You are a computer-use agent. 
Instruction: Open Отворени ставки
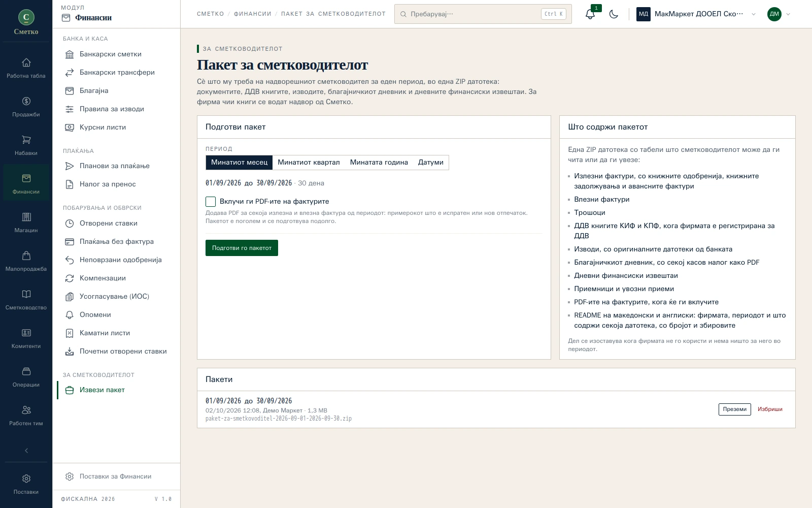click(116, 224)
